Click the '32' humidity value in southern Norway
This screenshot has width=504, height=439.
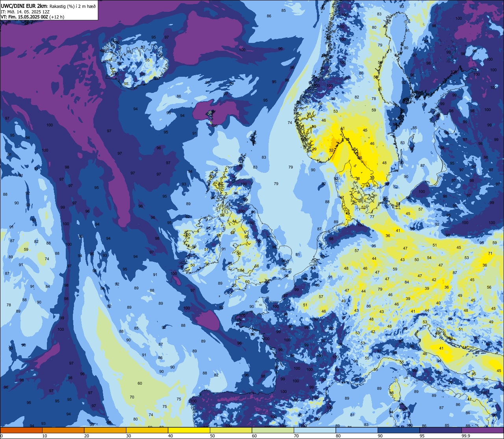point(331,150)
